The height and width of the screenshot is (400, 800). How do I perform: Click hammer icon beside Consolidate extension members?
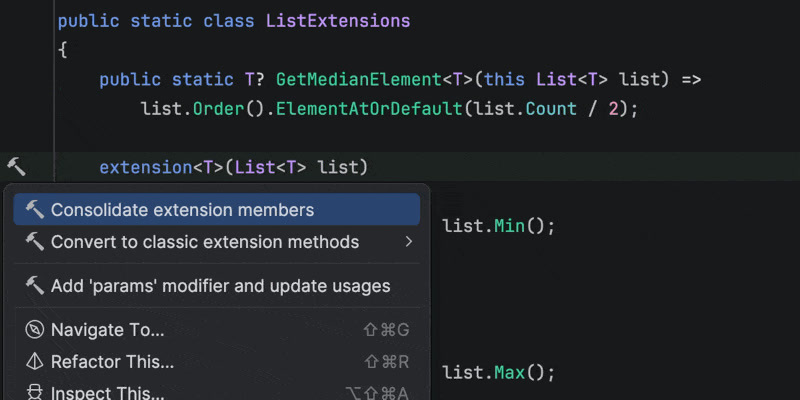click(x=35, y=210)
